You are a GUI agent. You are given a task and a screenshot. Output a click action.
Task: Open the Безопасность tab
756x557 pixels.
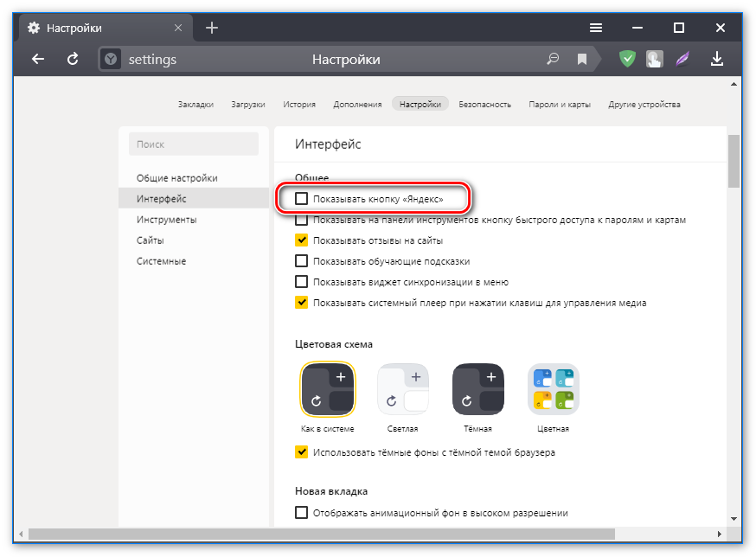484,105
